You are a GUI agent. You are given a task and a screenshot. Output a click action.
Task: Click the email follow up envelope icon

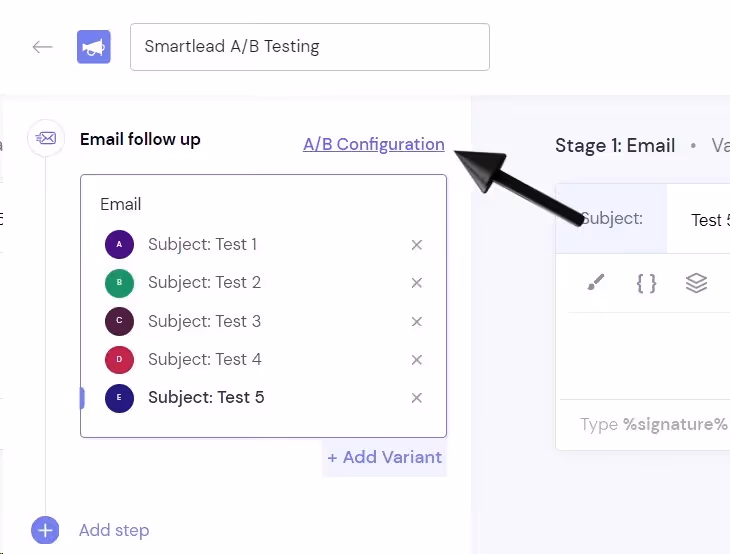coord(46,138)
